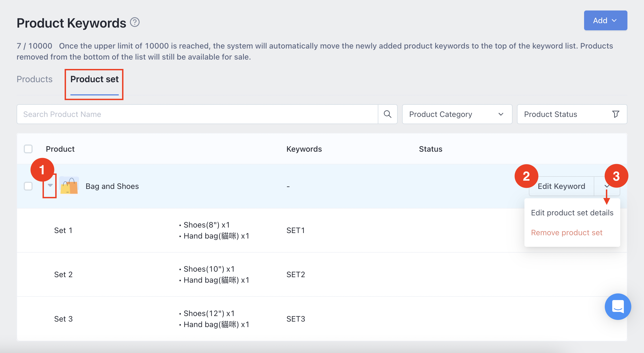Click the SET2 keyword text
Image resolution: width=644 pixels, height=353 pixels.
click(x=295, y=274)
